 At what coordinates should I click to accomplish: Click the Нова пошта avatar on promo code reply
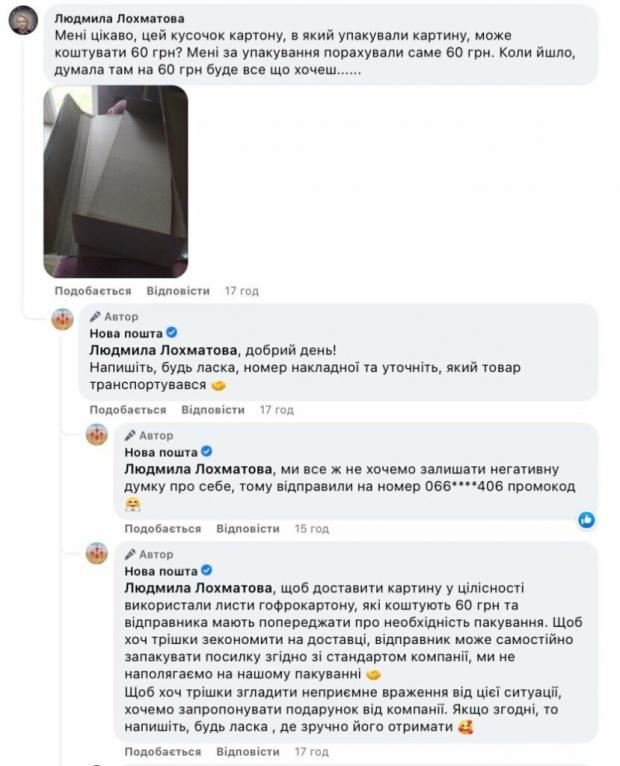[x=97, y=434]
